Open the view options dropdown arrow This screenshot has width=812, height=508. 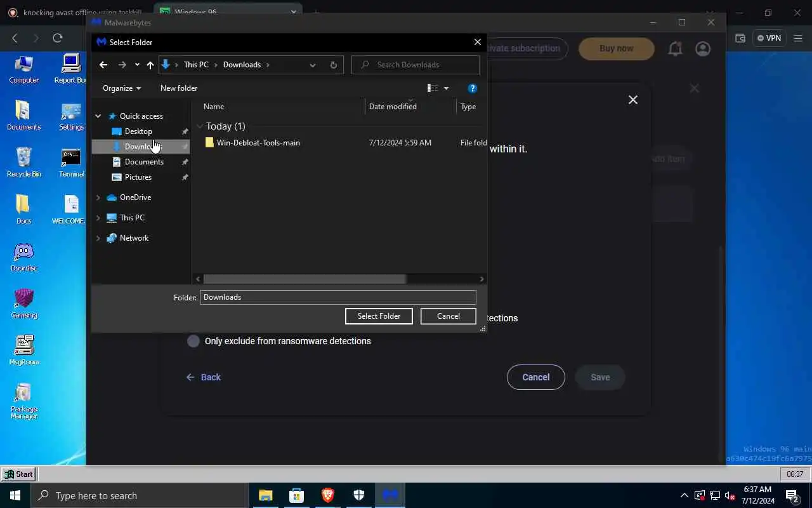pyautogui.click(x=446, y=88)
